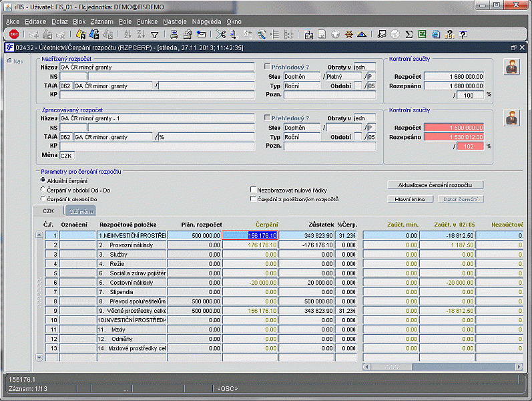Select Čerpání v období Od - Do
The width and height of the screenshot is (532, 401).
click(43, 190)
